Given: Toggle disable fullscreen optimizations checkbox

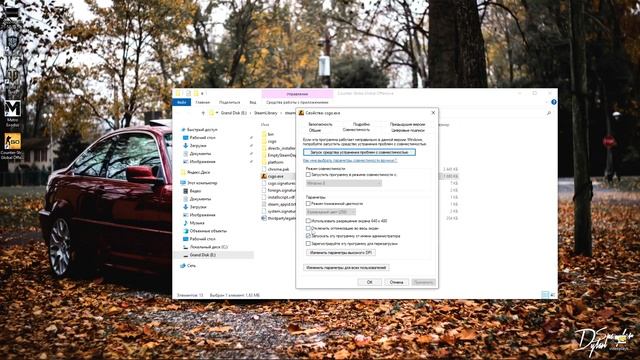Looking at the screenshot, I should point(308,228).
